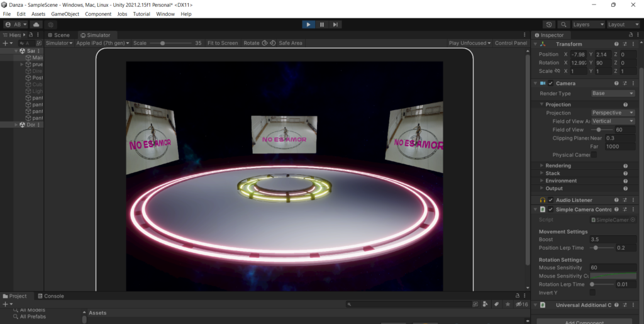644x324 pixels.
Task: Open the Tutorial menu
Action: (x=142, y=14)
